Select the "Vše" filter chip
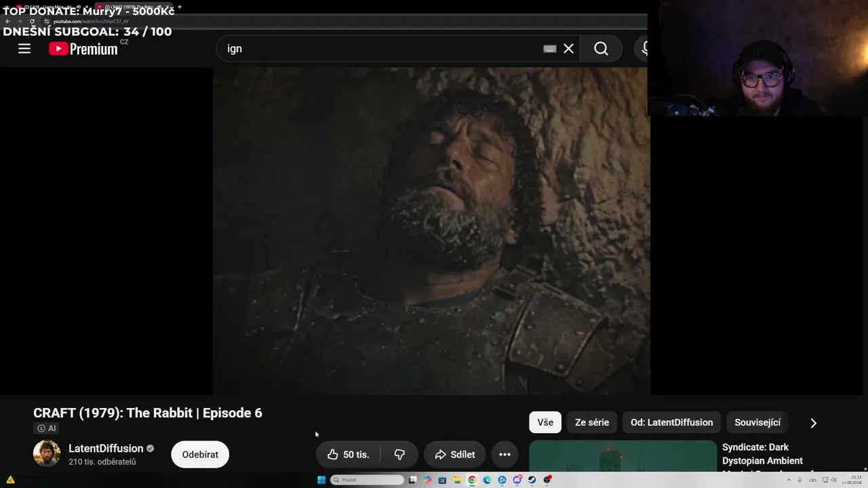This screenshot has height=488, width=868. (x=545, y=422)
